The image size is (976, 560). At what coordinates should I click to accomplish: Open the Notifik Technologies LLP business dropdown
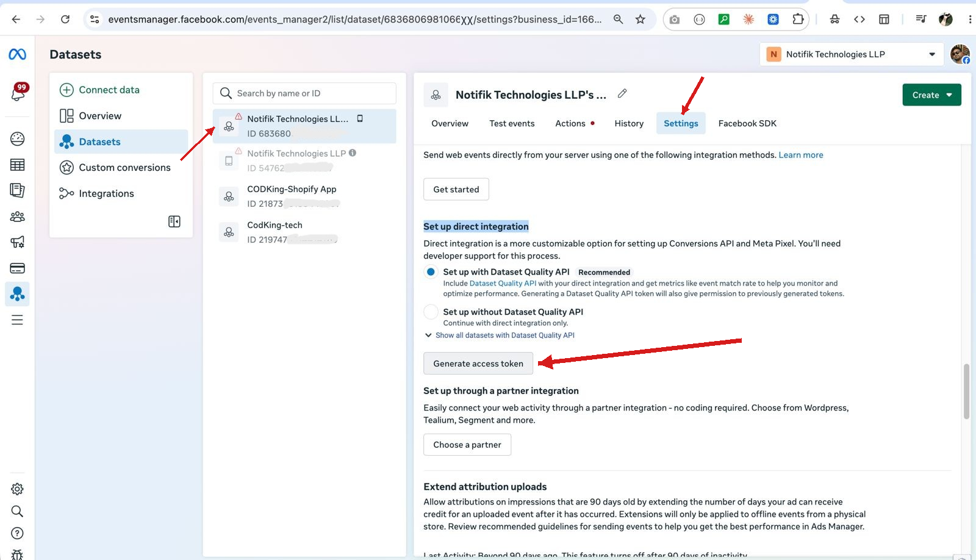852,54
